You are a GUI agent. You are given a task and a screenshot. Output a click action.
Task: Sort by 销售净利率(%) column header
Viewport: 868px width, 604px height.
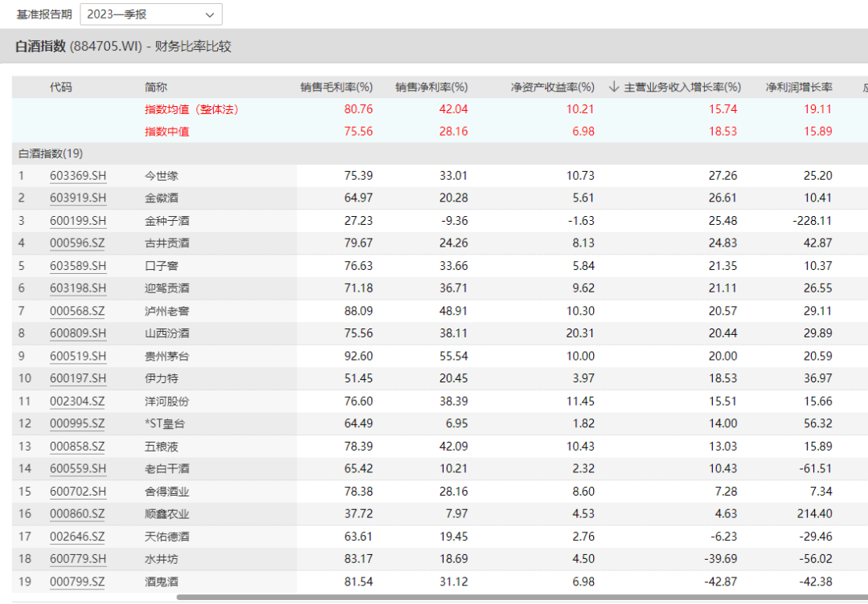pos(432,87)
